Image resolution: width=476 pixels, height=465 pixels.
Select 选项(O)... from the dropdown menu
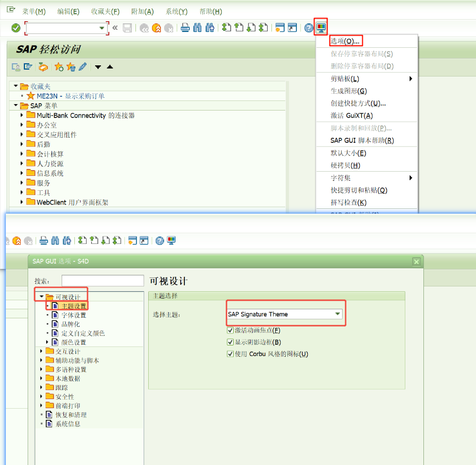[345, 41]
